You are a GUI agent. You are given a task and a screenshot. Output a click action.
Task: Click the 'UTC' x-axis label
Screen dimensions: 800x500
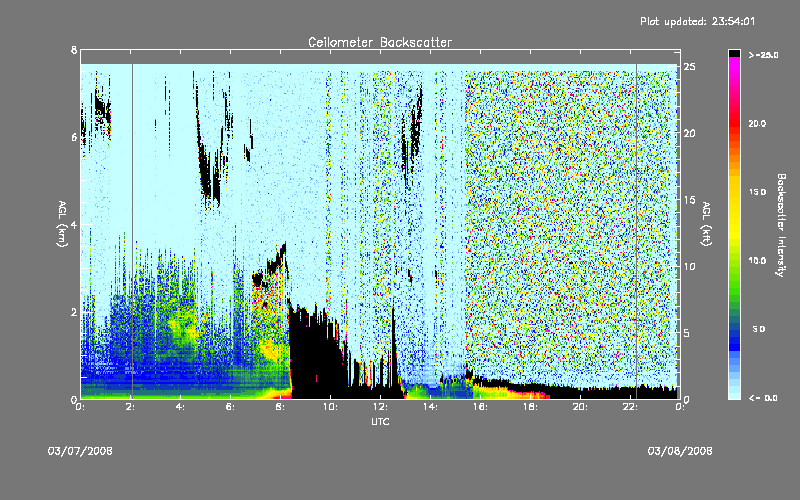pos(380,421)
